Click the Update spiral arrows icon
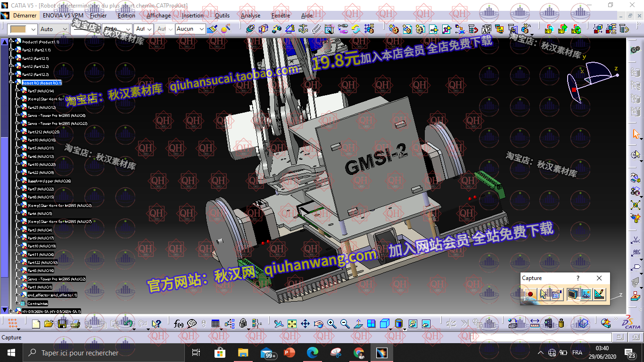The height and width of the screenshot is (362, 644). (356, 29)
